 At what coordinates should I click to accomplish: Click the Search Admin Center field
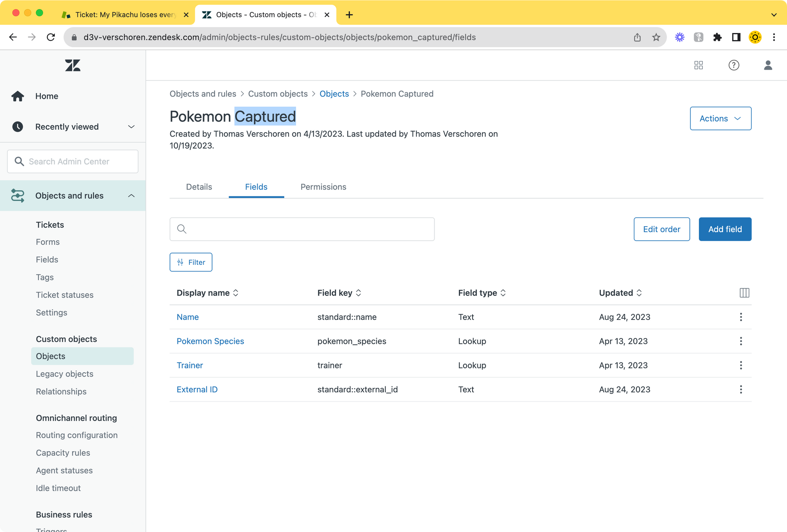73,161
